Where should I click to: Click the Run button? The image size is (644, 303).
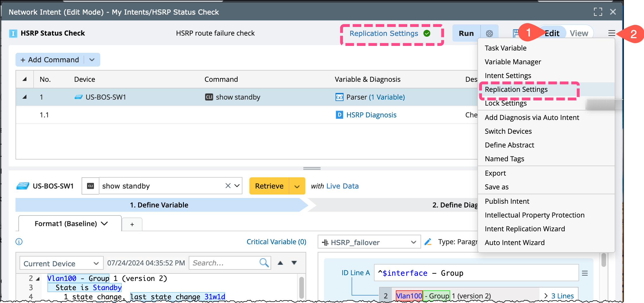(466, 33)
